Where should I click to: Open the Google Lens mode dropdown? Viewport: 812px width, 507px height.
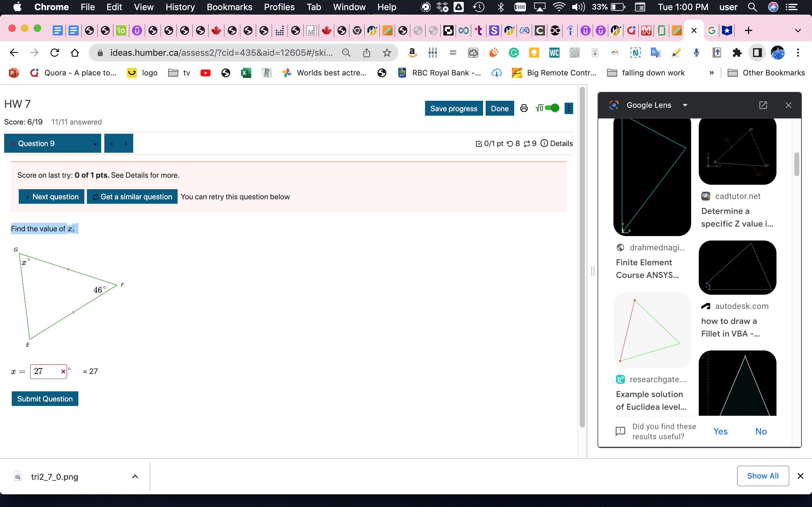point(685,105)
